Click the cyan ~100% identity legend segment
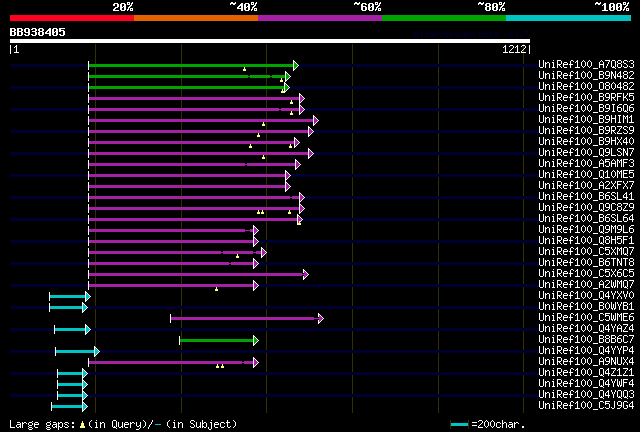This screenshot has height=432, width=640. click(x=569, y=18)
